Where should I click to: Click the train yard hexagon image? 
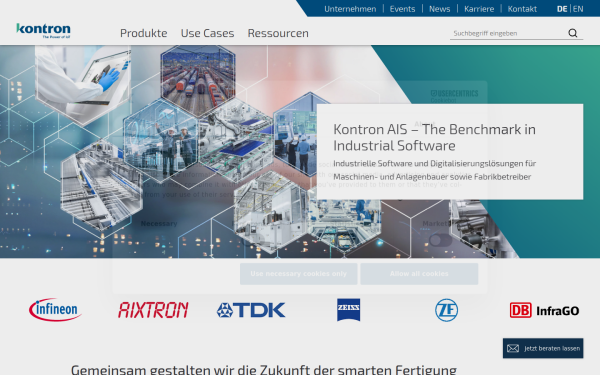[198, 81]
